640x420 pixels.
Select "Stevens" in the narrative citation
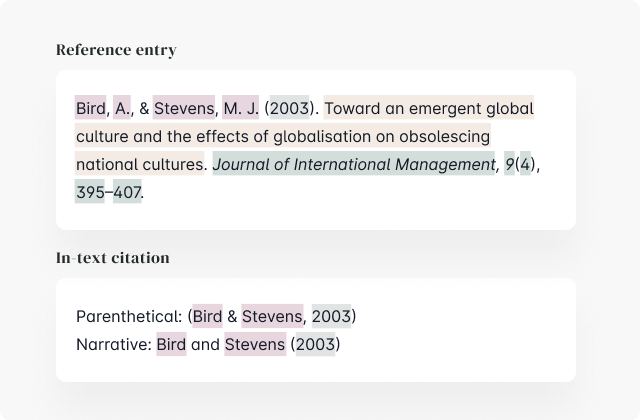[x=255, y=345]
